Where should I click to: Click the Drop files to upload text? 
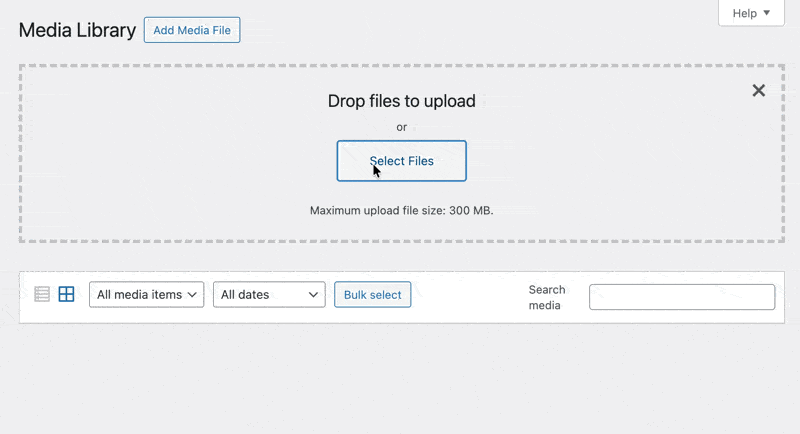(401, 101)
